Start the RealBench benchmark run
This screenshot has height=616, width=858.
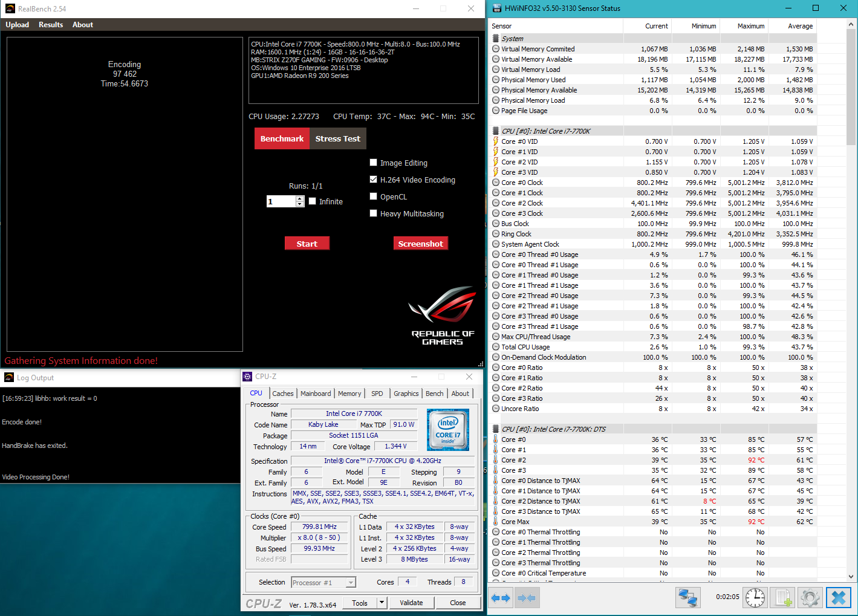[x=307, y=243]
